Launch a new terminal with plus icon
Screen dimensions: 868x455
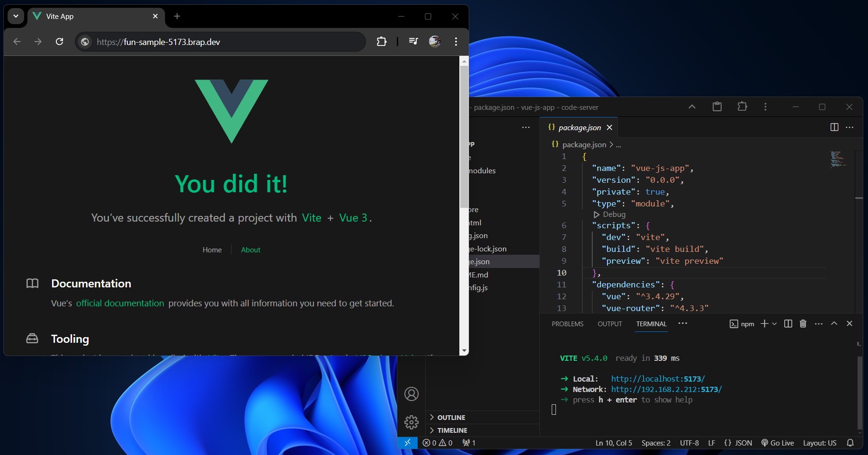(x=763, y=323)
